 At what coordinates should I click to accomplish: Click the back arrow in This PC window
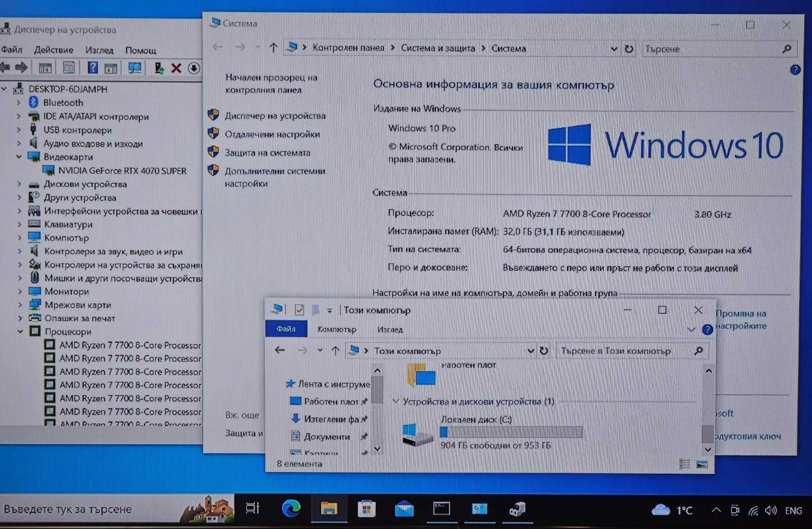point(280,350)
